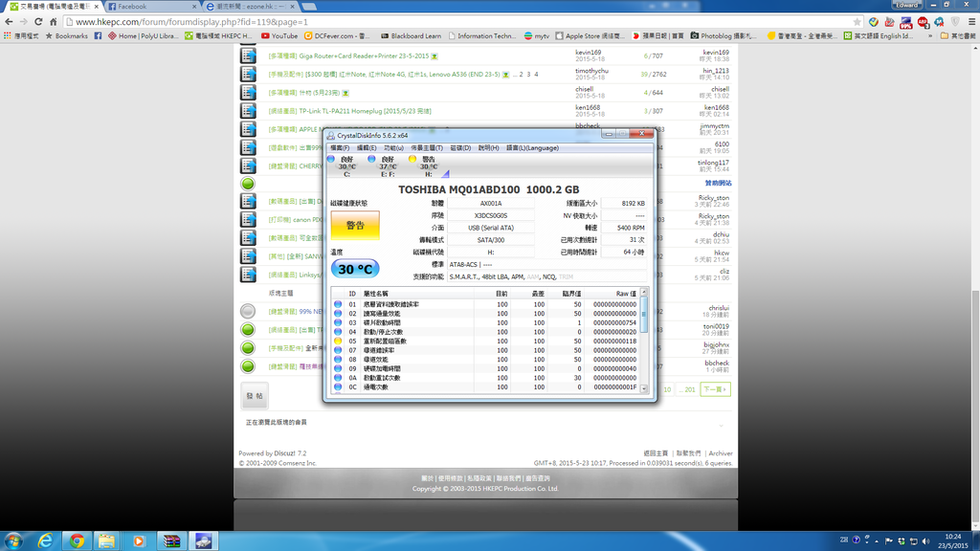The height and width of the screenshot is (551, 980).
Task: Open the 檔案(F) menu in CrystalDiskInfo
Action: tap(340, 148)
